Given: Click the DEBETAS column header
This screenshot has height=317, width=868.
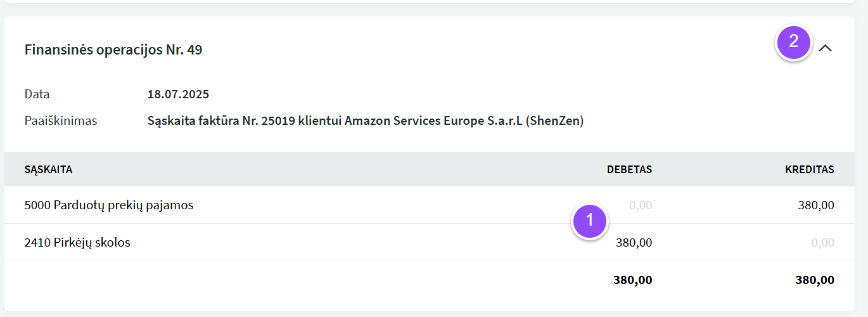Looking at the screenshot, I should coord(629,169).
